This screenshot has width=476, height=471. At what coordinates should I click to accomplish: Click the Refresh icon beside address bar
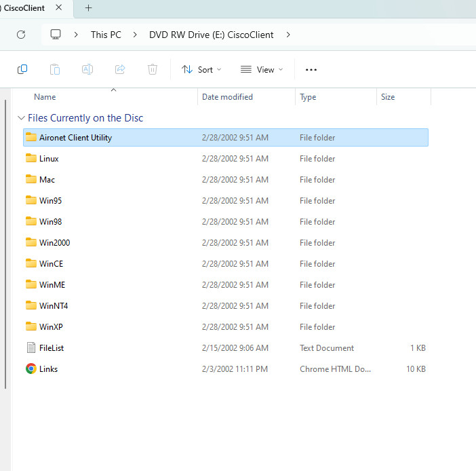(x=21, y=35)
